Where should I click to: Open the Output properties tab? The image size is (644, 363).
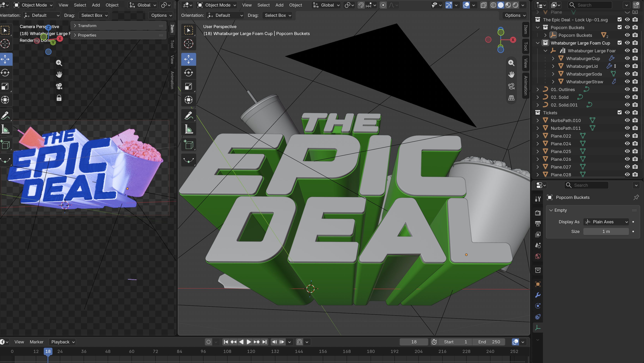click(x=538, y=224)
